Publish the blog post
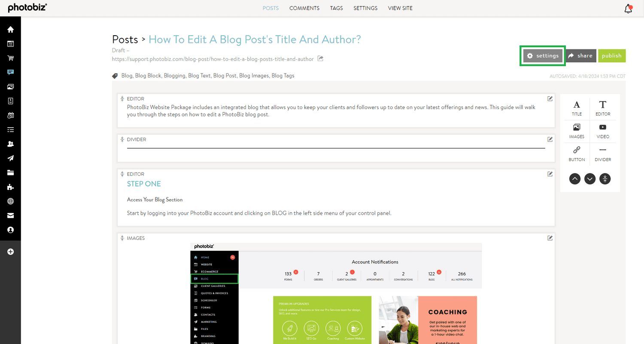Screen dimensions: 644x344 click(611, 55)
